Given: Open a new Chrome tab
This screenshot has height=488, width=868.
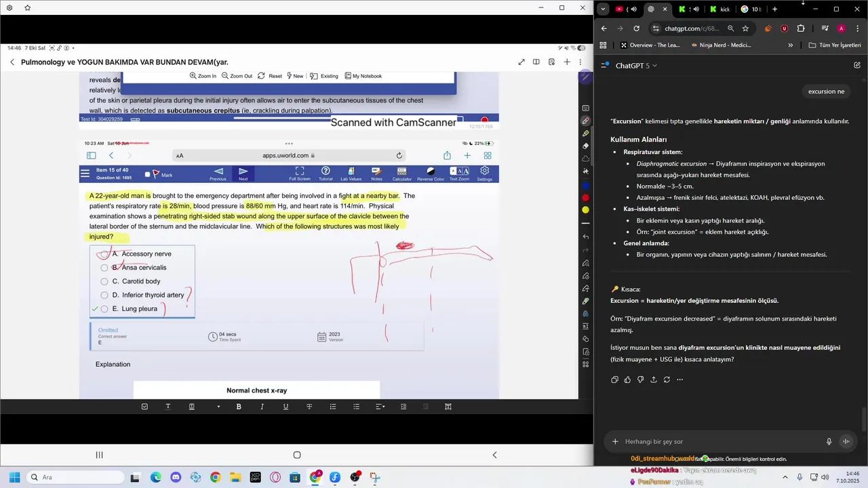Looking at the screenshot, I should (x=774, y=9).
